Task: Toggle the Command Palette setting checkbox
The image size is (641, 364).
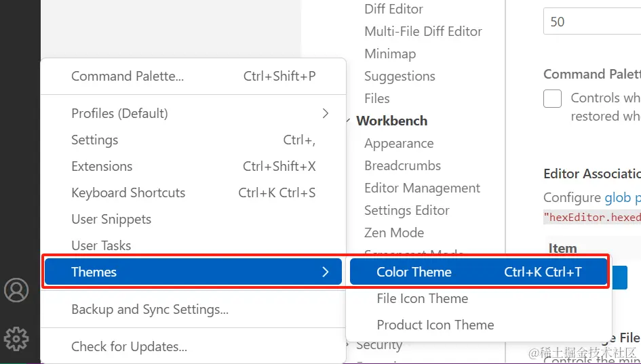Action: tap(553, 99)
